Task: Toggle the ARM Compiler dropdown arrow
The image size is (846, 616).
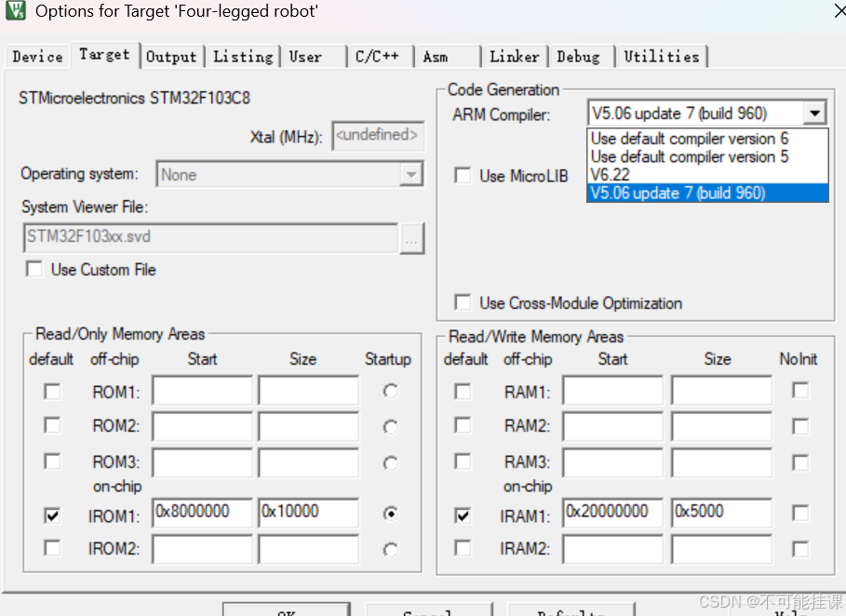Action: 814,114
